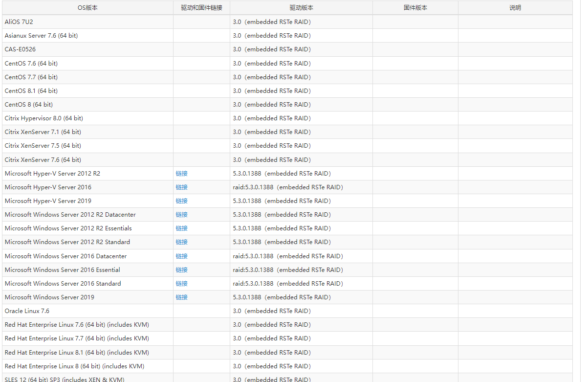
Task: Select Microsoft Windows Server 2016 Standard name cell
Action: pos(87,284)
